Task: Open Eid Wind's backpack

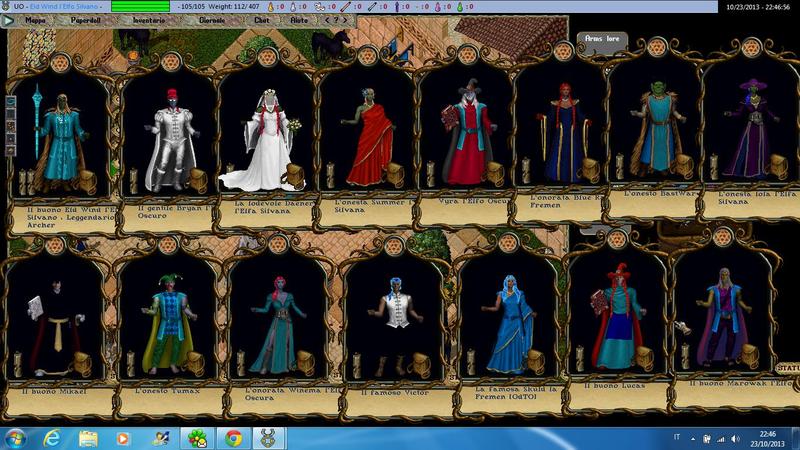Action: (87, 181)
